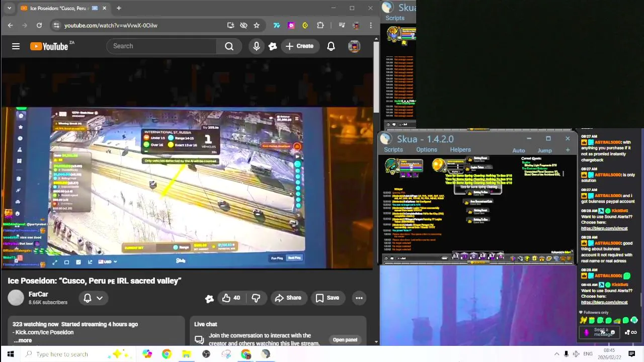The image size is (644, 362).
Task: Open the first blerp.com sound alerts link
Action: pos(604,228)
